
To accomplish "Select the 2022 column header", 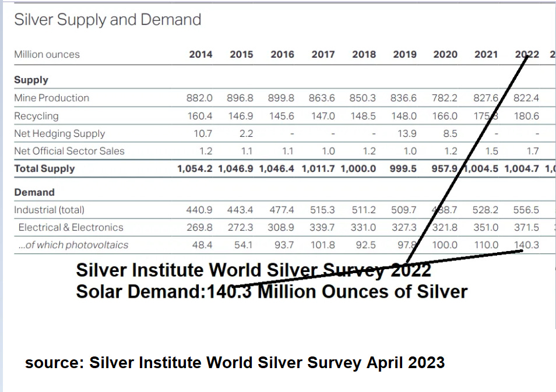I will [527, 55].
